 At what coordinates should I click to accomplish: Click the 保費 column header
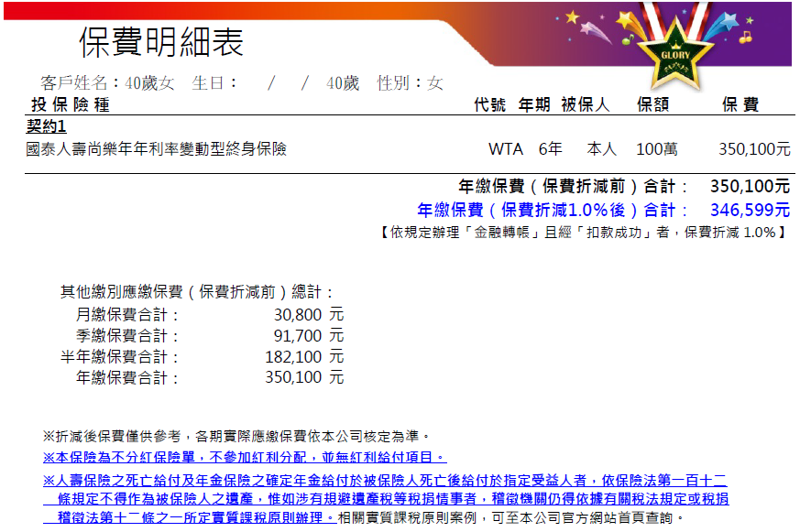740,105
